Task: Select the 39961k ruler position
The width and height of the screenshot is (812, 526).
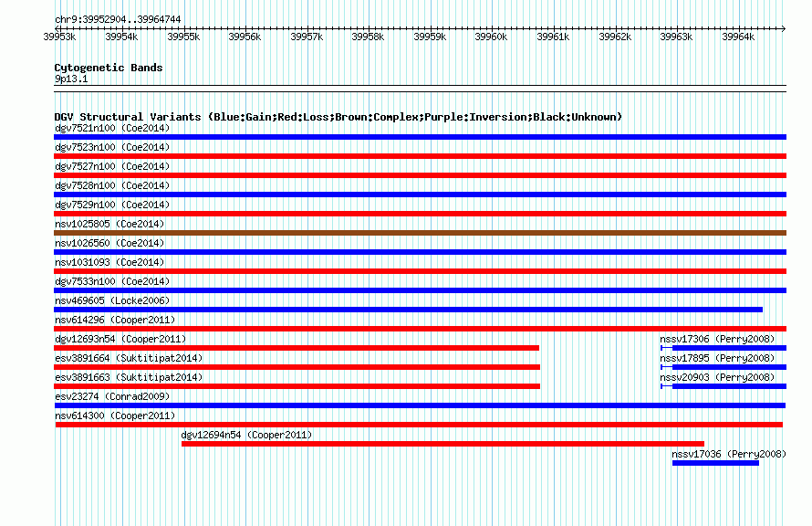Action: tap(553, 37)
